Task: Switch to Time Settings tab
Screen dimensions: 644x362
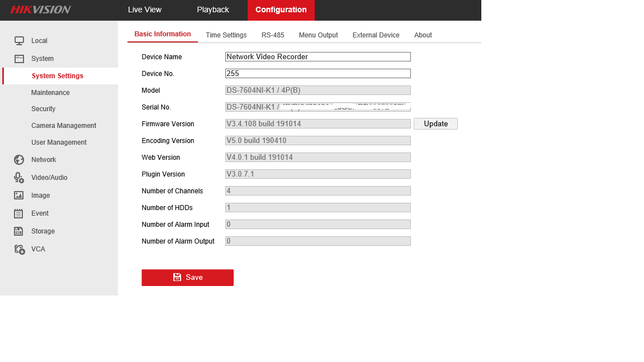Action: 226,35
